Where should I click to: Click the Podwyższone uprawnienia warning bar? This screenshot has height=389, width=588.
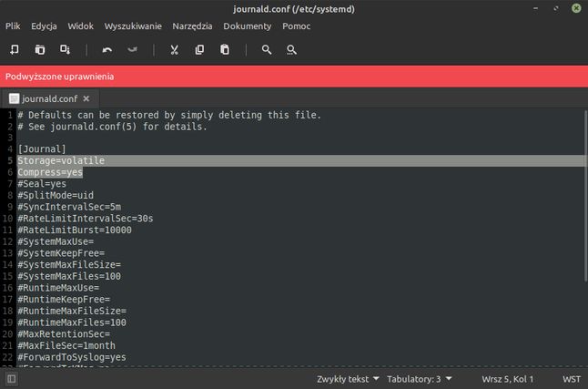[294, 77]
